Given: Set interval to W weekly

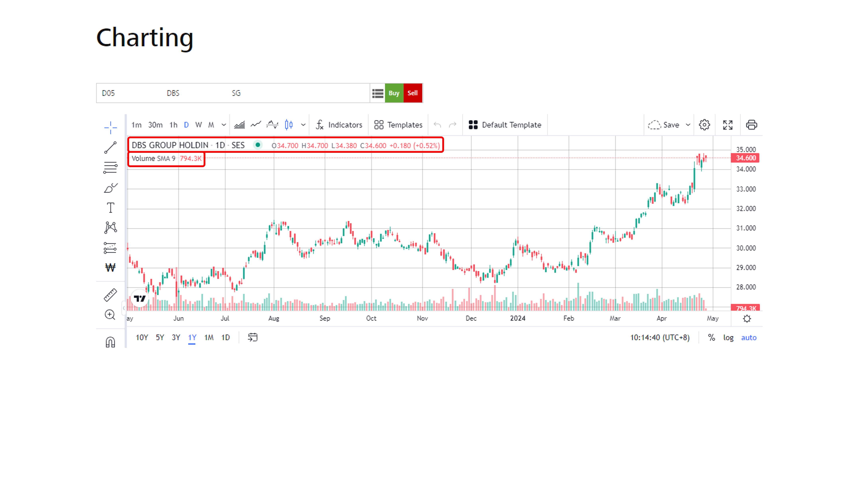Looking at the screenshot, I should coord(198,125).
